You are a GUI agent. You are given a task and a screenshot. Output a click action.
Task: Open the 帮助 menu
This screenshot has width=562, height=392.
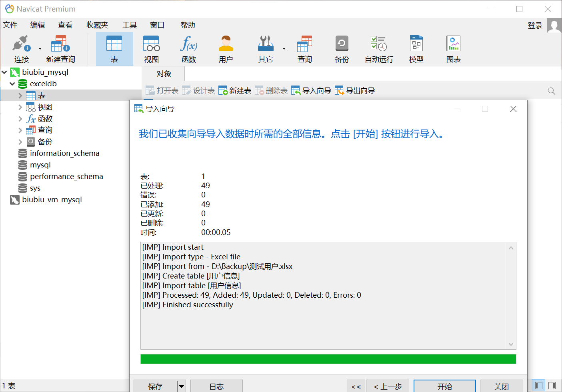click(x=188, y=25)
